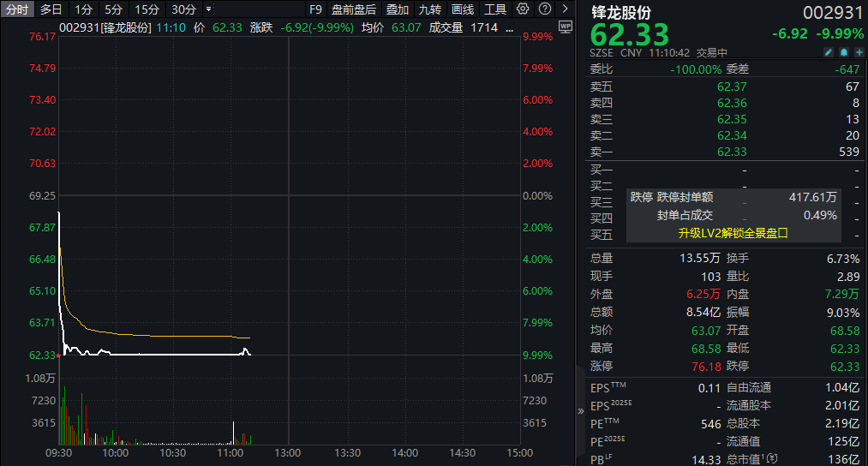
Task: Click stock code 002931 in the header
Action: 832,13
